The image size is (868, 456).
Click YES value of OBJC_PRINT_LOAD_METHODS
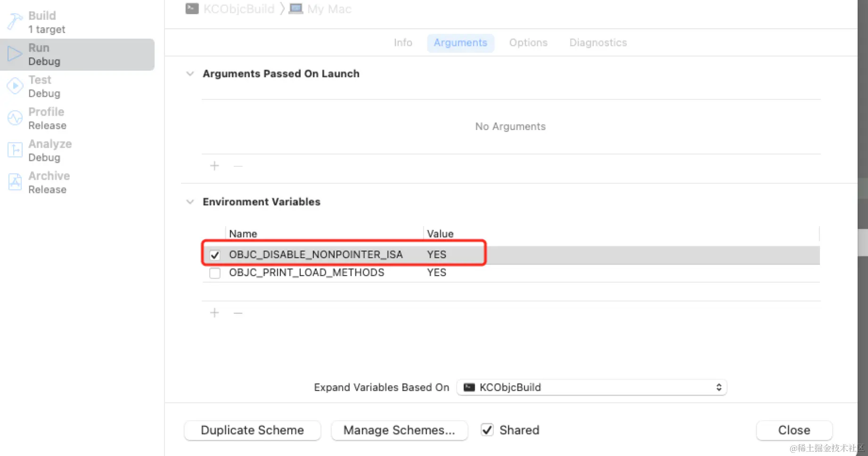[x=436, y=273]
